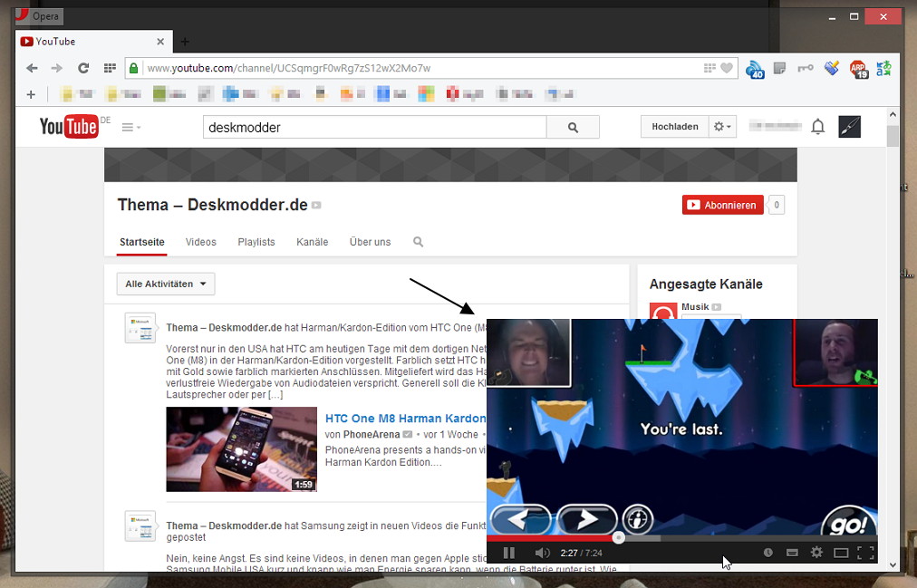Image resolution: width=917 pixels, height=588 pixels.
Task: Switch to the Playlists channel tab
Action: pyautogui.click(x=256, y=242)
